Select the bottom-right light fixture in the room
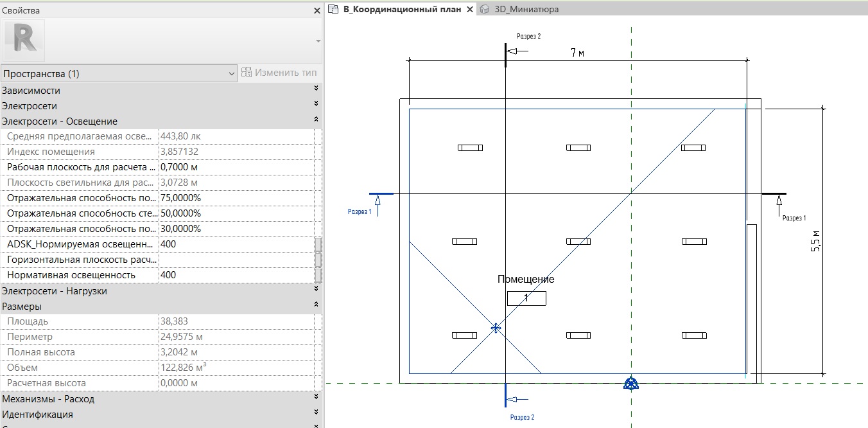 [x=694, y=335]
